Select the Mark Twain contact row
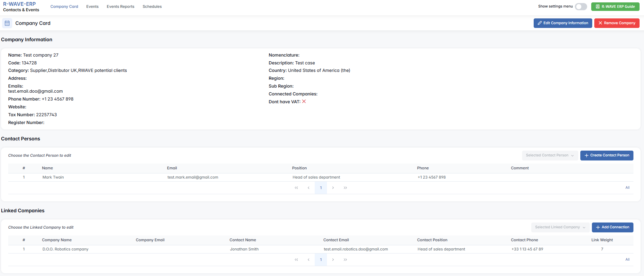644x276 pixels. point(53,177)
